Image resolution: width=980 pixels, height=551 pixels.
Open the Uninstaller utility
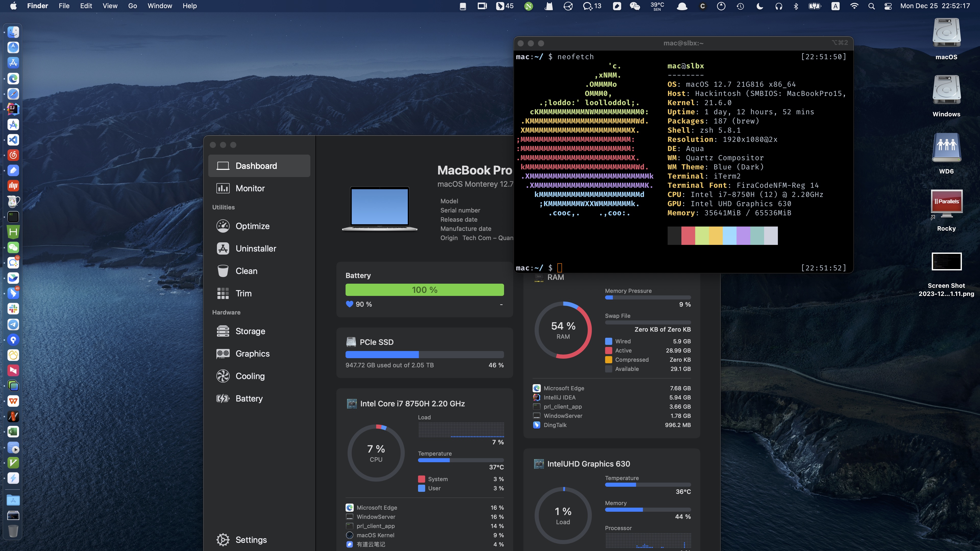[x=259, y=248]
